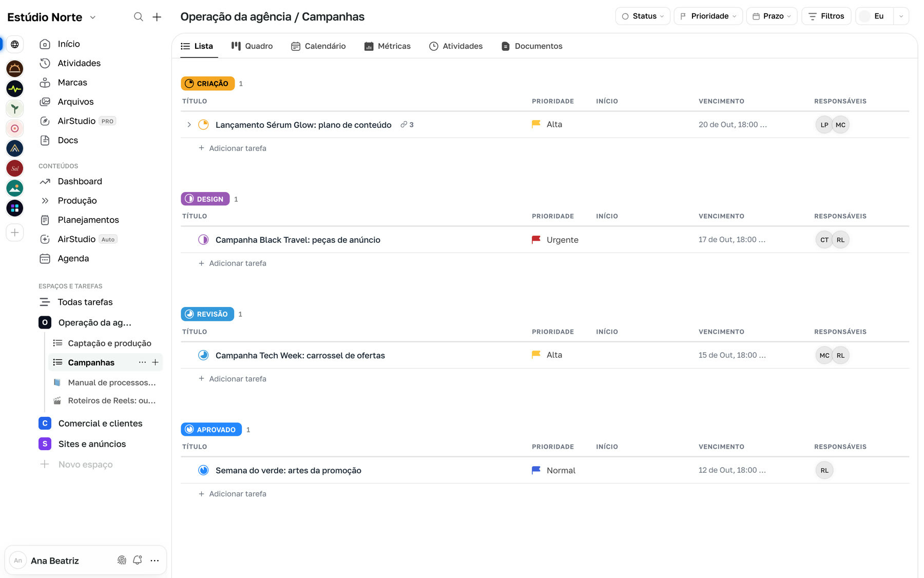Open Início from sidebar

[69, 44]
